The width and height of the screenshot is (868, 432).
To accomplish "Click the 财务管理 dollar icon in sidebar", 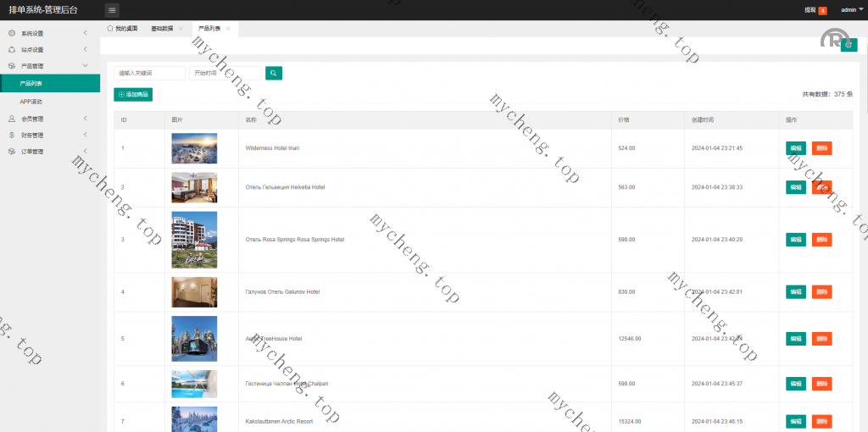I will click(12, 135).
